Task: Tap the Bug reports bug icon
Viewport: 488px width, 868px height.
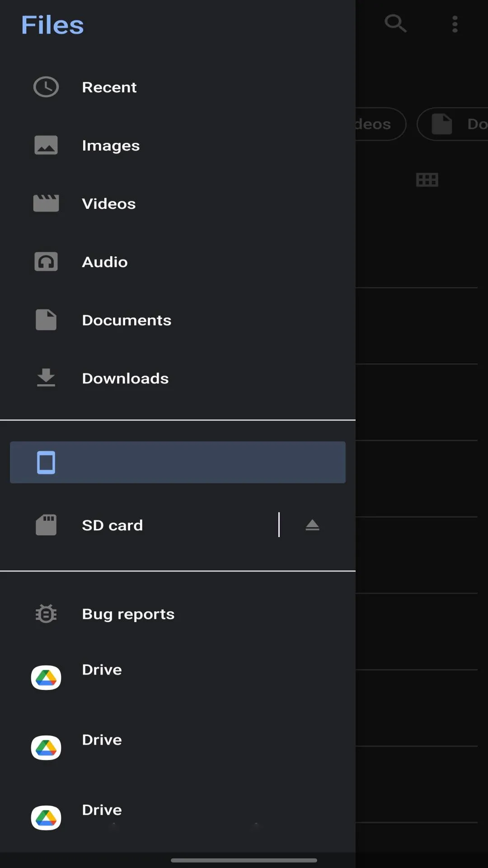Action: (x=46, y=614)
